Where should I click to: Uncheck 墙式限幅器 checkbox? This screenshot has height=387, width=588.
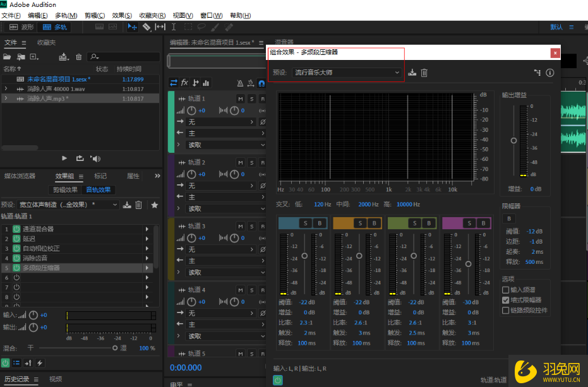[505, 300]
